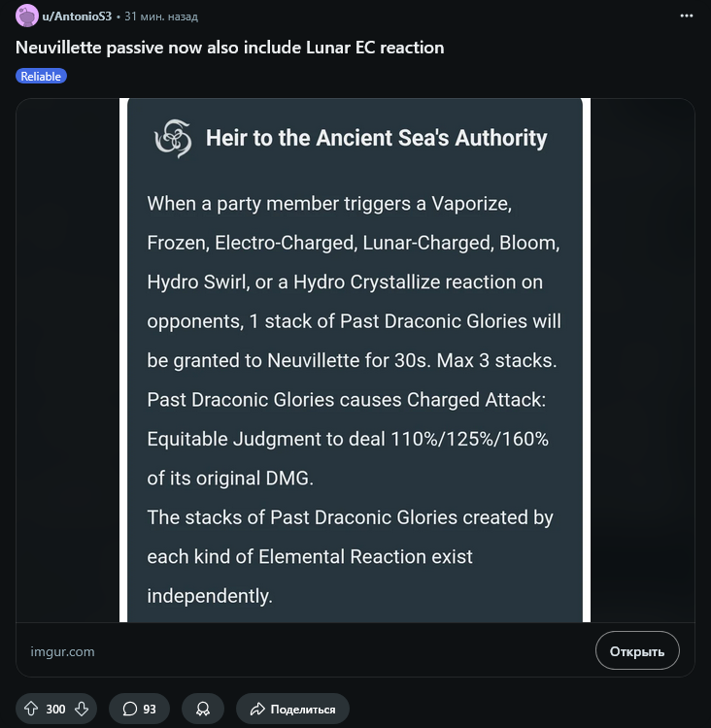The image size is (711, 728).
Task: Click the 'Heir to the Ancient Sea's Authority' heading
Action: click(x=376, y=138)
